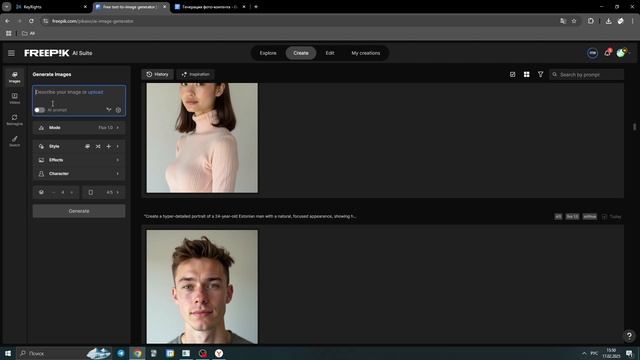Click the Generate button
This screenshot has width=640, height=360.
click(x=79, y=211)
